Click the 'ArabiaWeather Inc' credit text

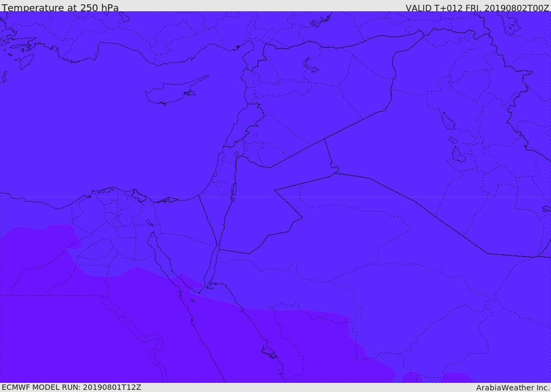[513, 388]
